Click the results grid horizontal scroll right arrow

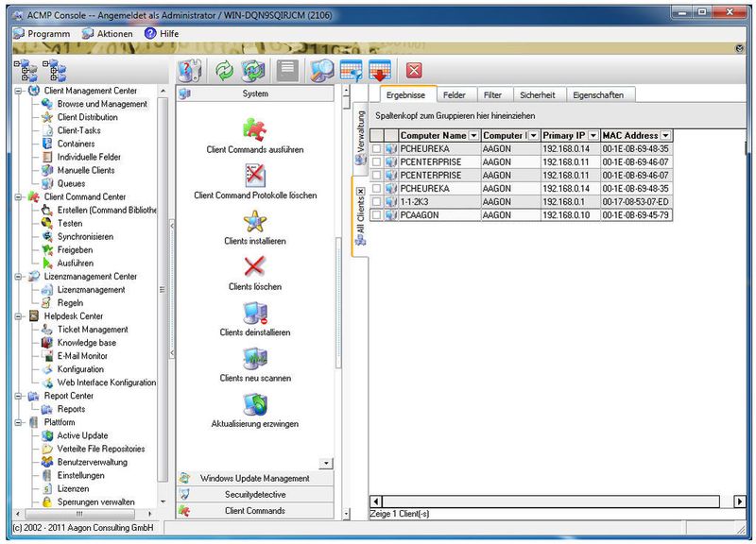tap(739, 501)
